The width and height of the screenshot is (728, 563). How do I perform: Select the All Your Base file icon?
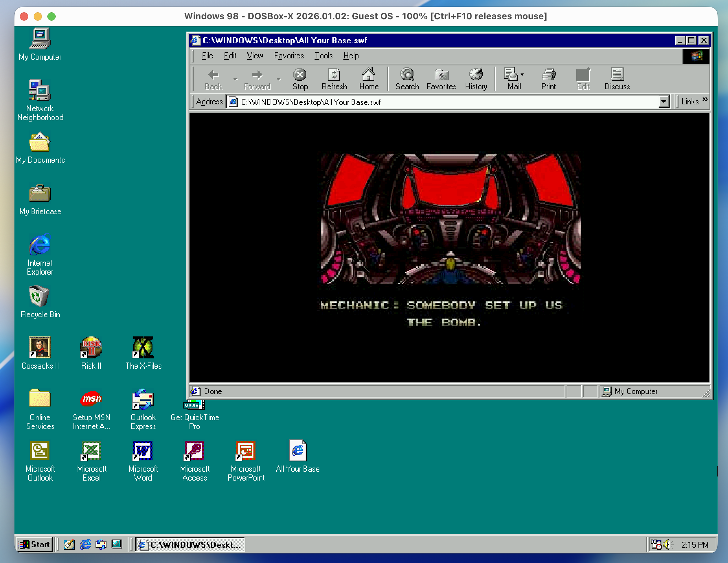[x=297, y=457]
